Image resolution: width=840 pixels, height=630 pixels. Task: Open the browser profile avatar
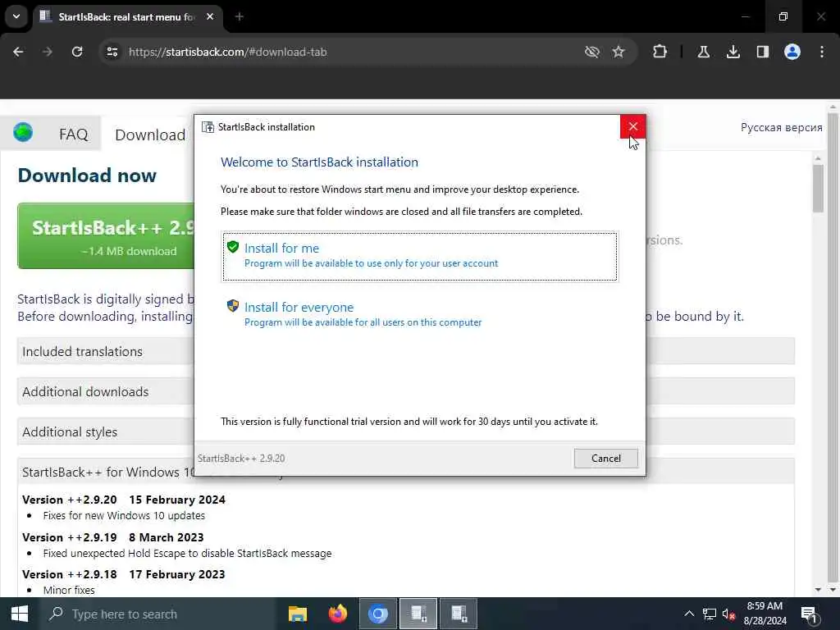tap(792, 52)
